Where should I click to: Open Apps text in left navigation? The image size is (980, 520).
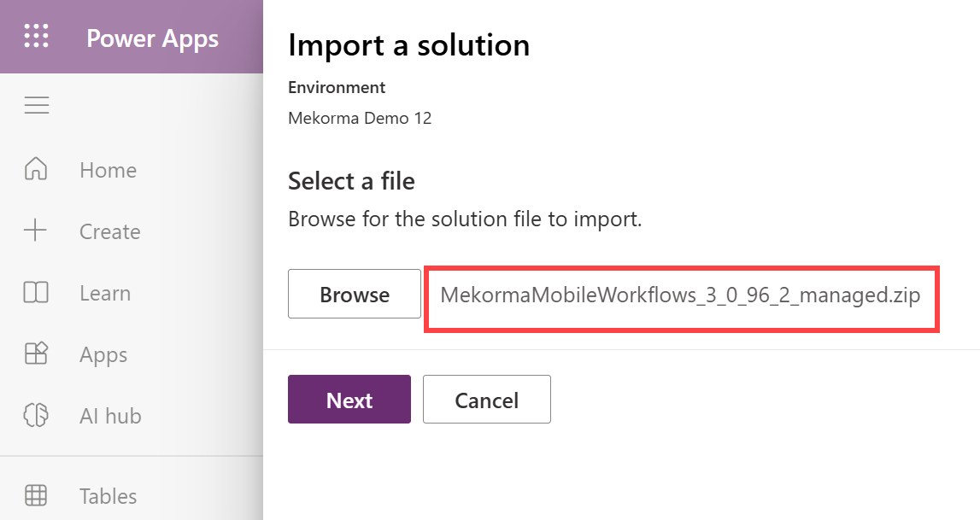pyautogui.click(x=103, y=354)
